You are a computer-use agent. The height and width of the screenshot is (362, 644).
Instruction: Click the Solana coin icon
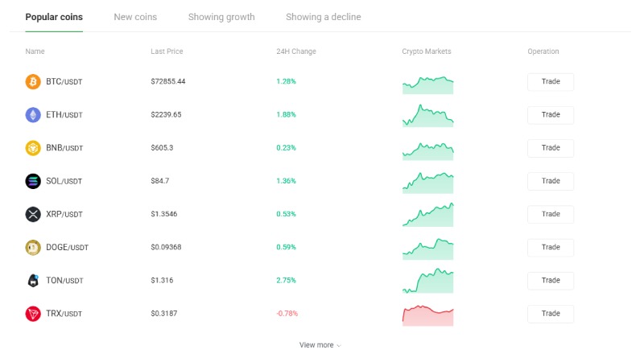click(33, 181)
